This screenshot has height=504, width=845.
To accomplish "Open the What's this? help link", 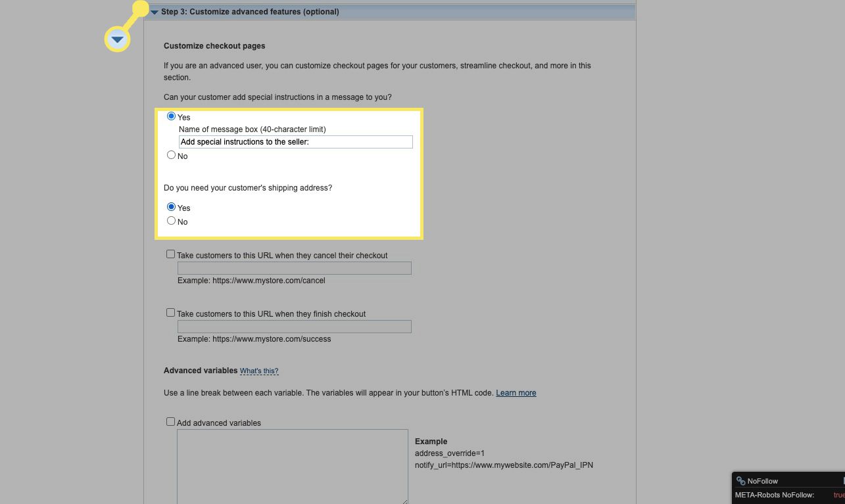I will point(259,371).
